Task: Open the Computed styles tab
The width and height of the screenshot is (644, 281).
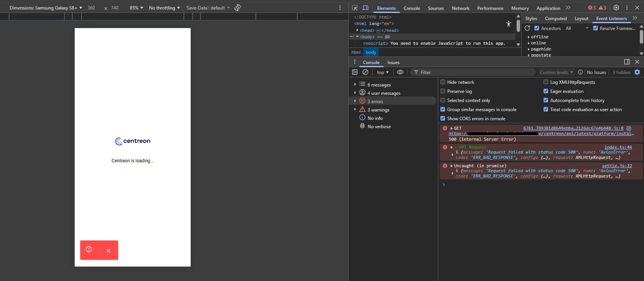Action: (x=556, y=18)
